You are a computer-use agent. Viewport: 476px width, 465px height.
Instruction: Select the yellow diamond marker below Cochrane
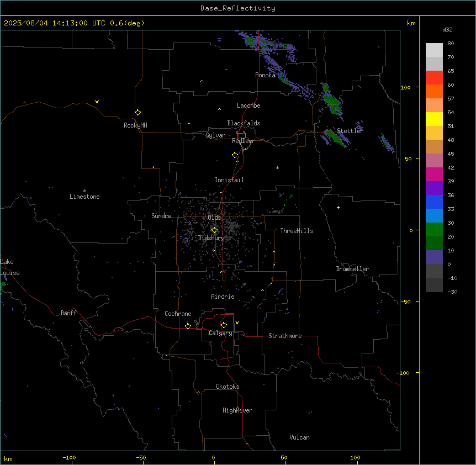point(188,326)
